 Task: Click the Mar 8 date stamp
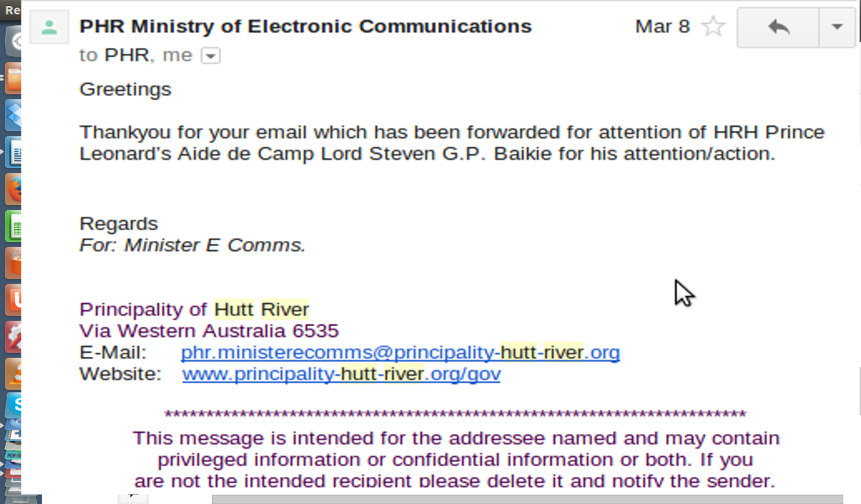point(663,26)
